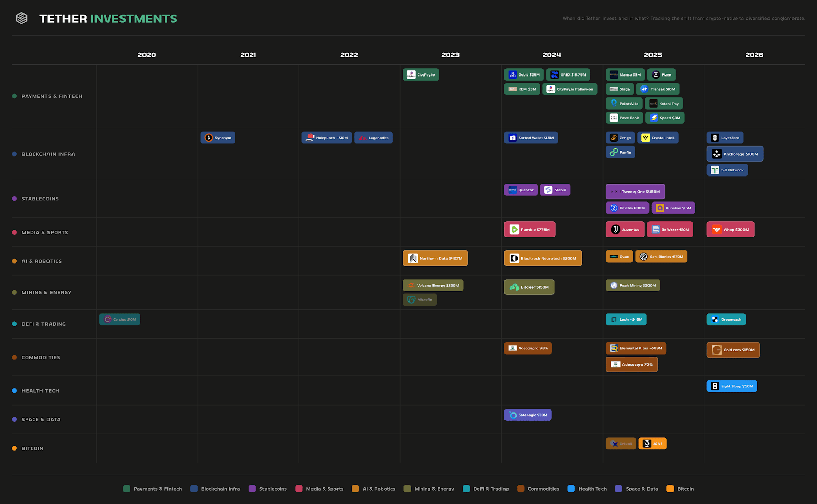Open the Zengo chip icon
This screenshot has height=504, width=817.
pyautogui.click(x=614, y=138)
